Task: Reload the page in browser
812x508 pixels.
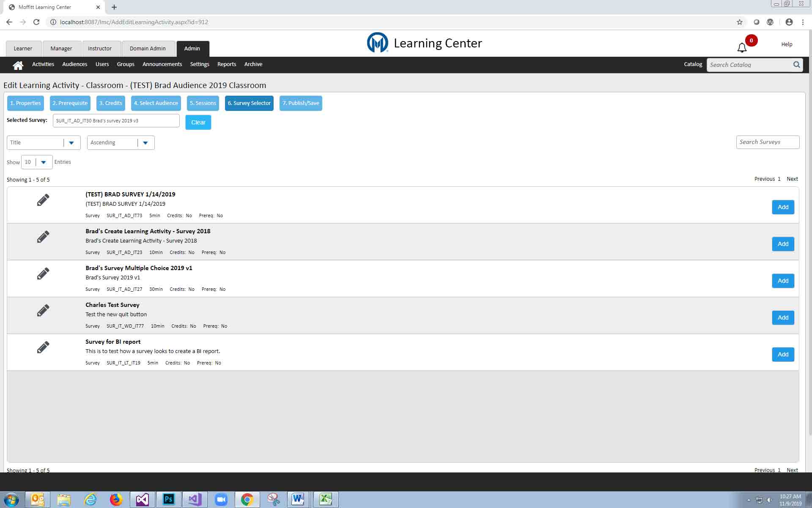Action: click(x=36, y=22)
